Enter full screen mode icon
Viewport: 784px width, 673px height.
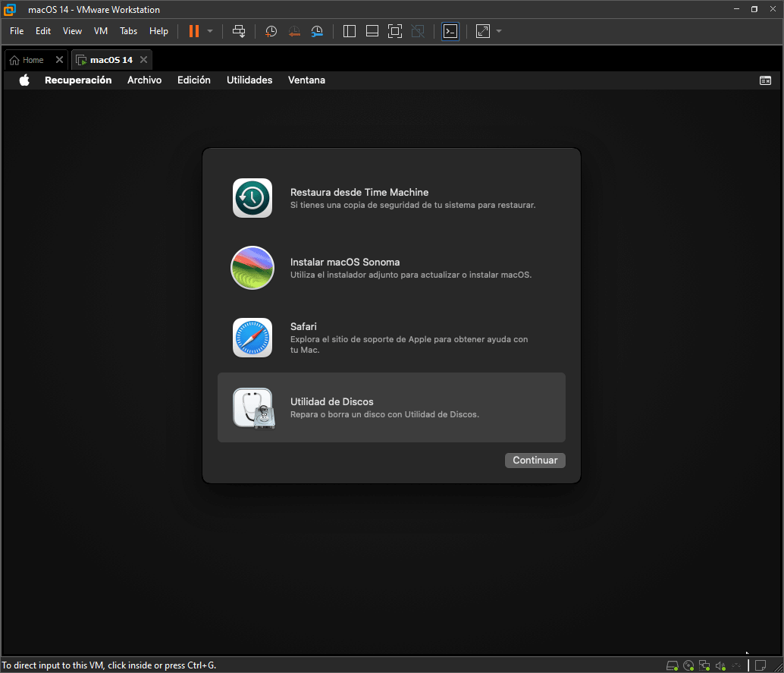point(395,31)
